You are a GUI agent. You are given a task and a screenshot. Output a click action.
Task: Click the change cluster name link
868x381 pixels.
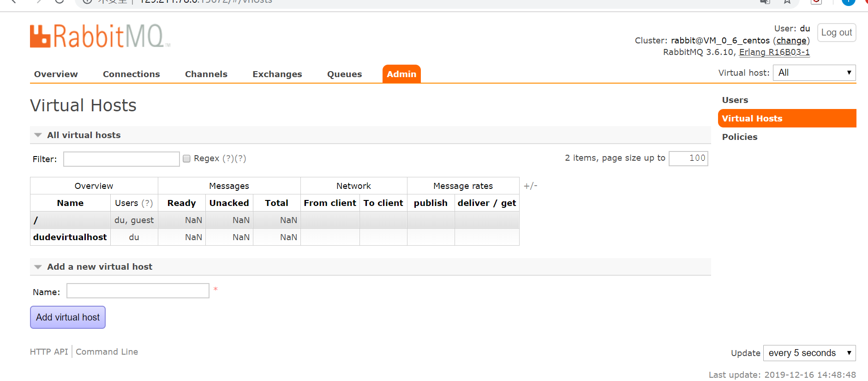coord(791,41)
